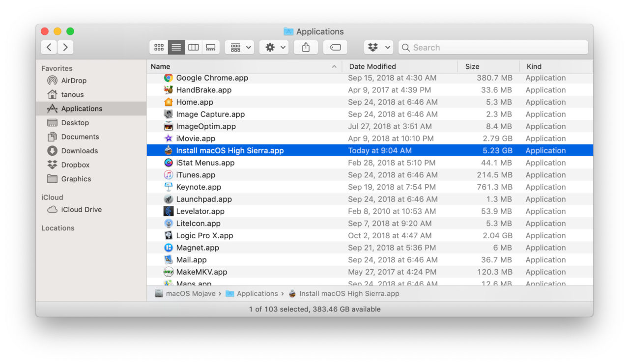Image resolution: width=629 pixels, height=364 pixels.
Task: Go back with the left arrow
Action: 49,47
